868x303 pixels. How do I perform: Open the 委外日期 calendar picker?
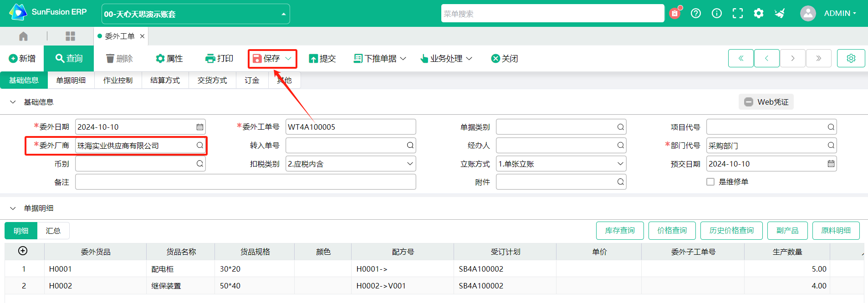[x=199, y=127]
